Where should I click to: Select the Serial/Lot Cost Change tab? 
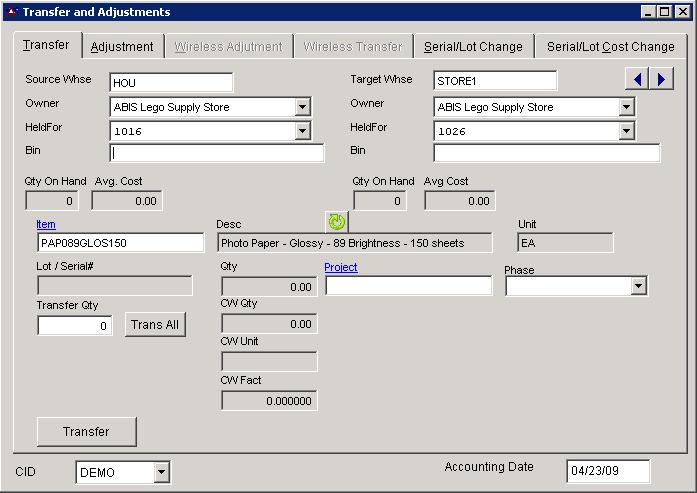point(610,46)
